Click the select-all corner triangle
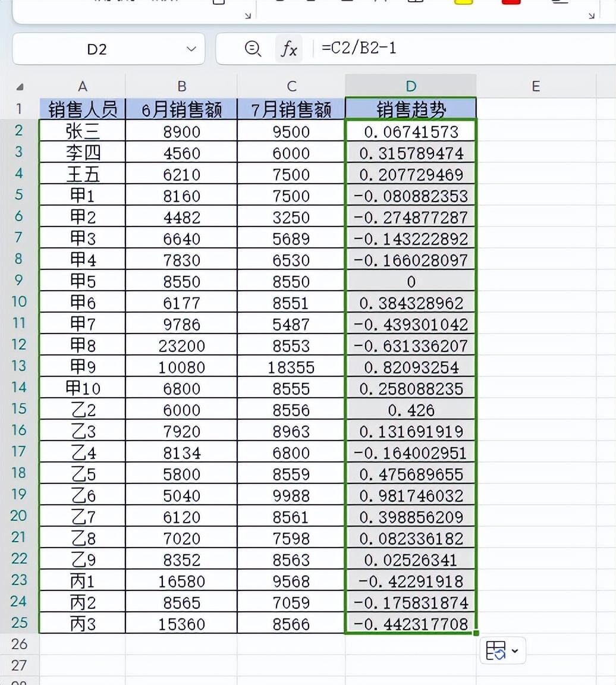 click(20, 87)
